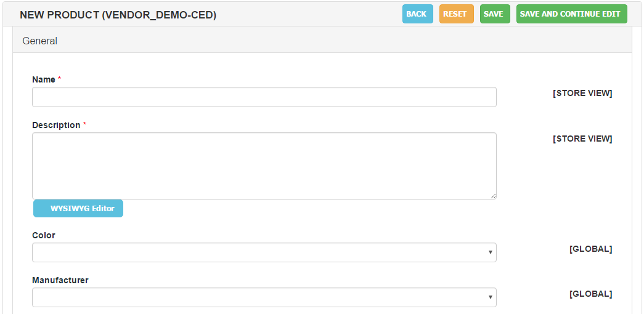Click the Description textarea resize grip

493,196
